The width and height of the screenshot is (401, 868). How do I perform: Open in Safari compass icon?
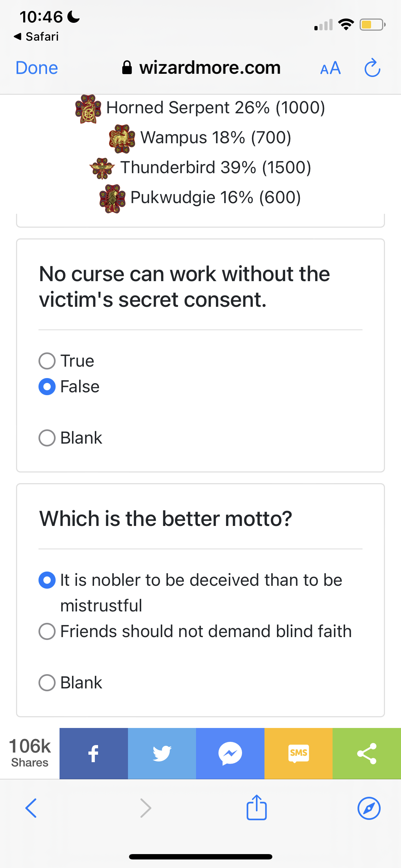click(x=369, y=808)
